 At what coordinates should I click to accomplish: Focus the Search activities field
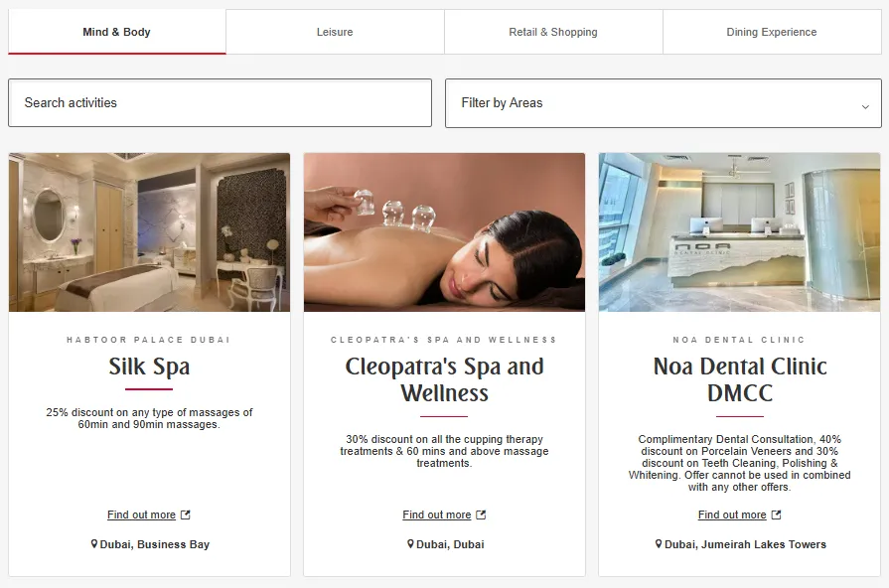pos(220,102)
